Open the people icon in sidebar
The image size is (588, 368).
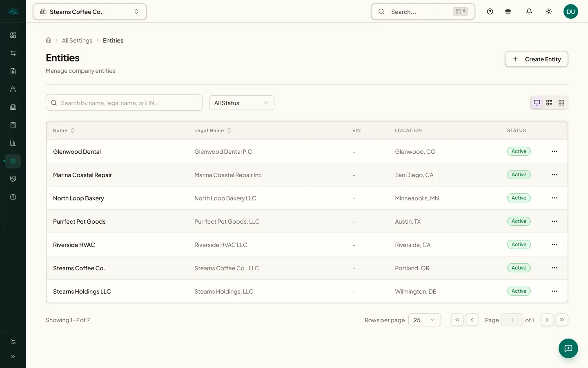coord(13,89)
